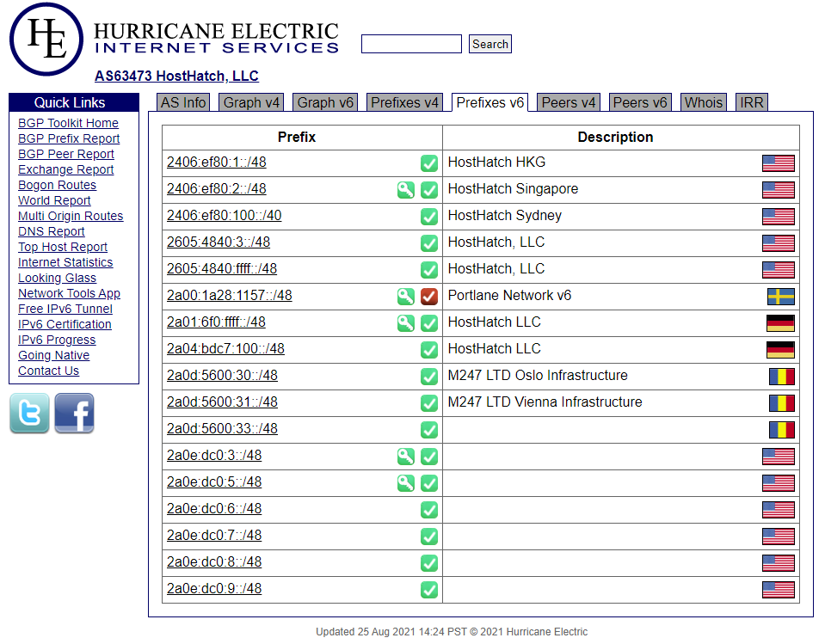825x644 pixels.
Task: Open BGP Peer Report link
Action: [x=66, y=154]
